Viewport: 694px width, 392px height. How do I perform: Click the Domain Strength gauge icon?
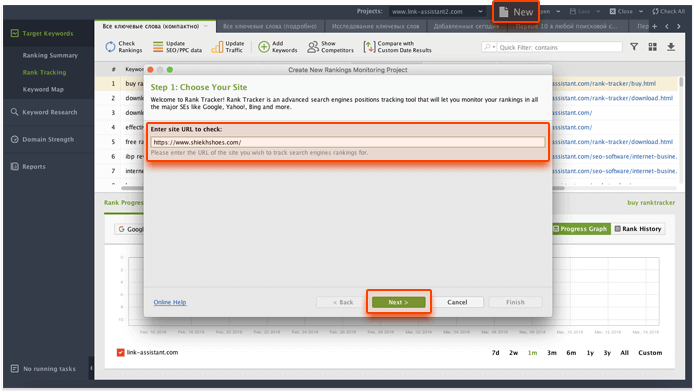pos(15,139)
